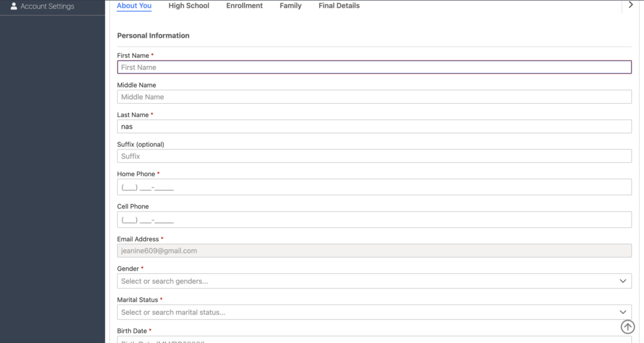The width and height of the screenshot is (644, 343).
Task: Expand the Gender dropdown arrow
Action: (x=623, y=281)
